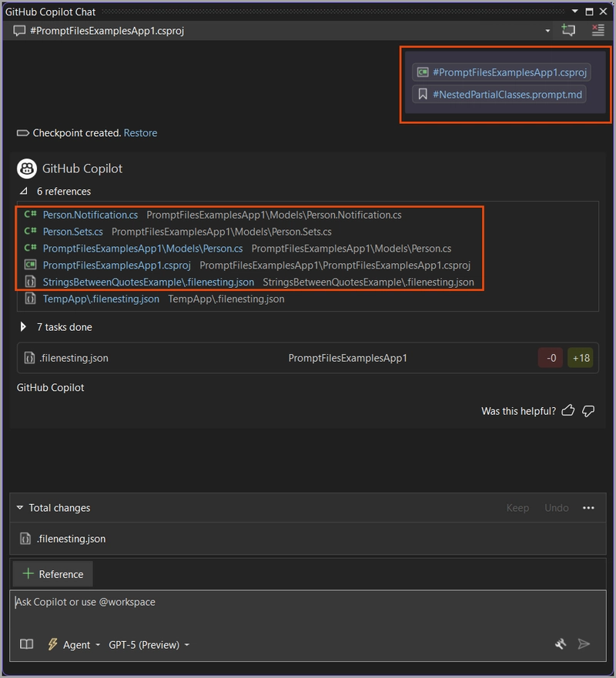Click the Reference add button

[x=53, y=574]
